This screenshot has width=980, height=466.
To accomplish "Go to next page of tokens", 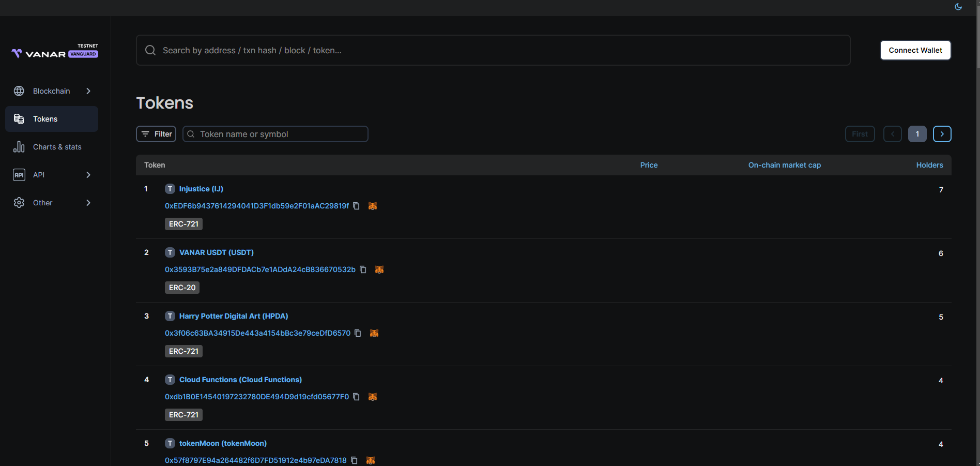I will tap(942, 134).
